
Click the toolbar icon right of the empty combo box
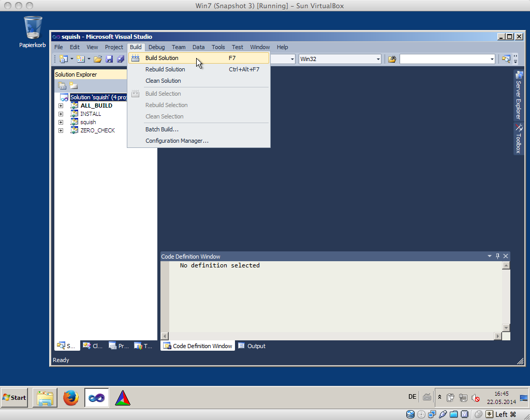[506, 59]
